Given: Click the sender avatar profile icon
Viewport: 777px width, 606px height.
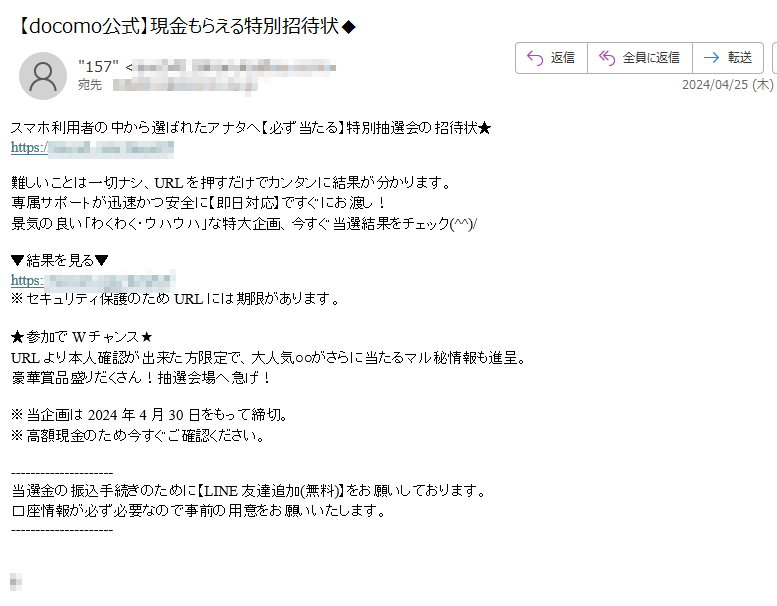Looking at the screenshot, I should click(43, 76).
